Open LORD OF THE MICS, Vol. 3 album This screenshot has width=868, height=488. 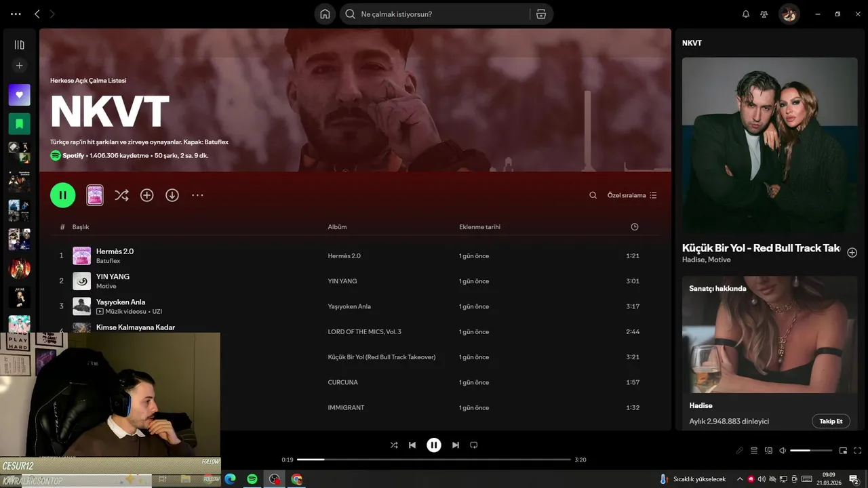364,332
